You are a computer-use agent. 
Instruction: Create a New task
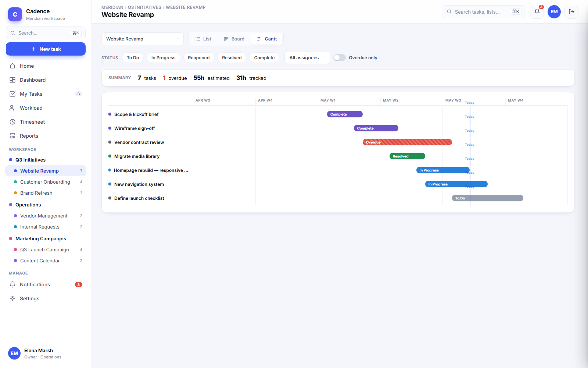(46, 49)
